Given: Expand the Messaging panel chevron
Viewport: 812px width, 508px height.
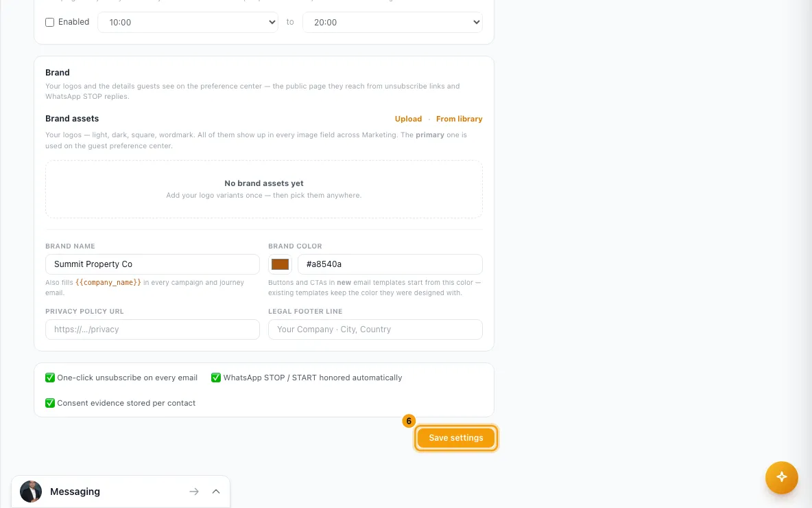Looking at the screenshot, I should coord(216,492).
